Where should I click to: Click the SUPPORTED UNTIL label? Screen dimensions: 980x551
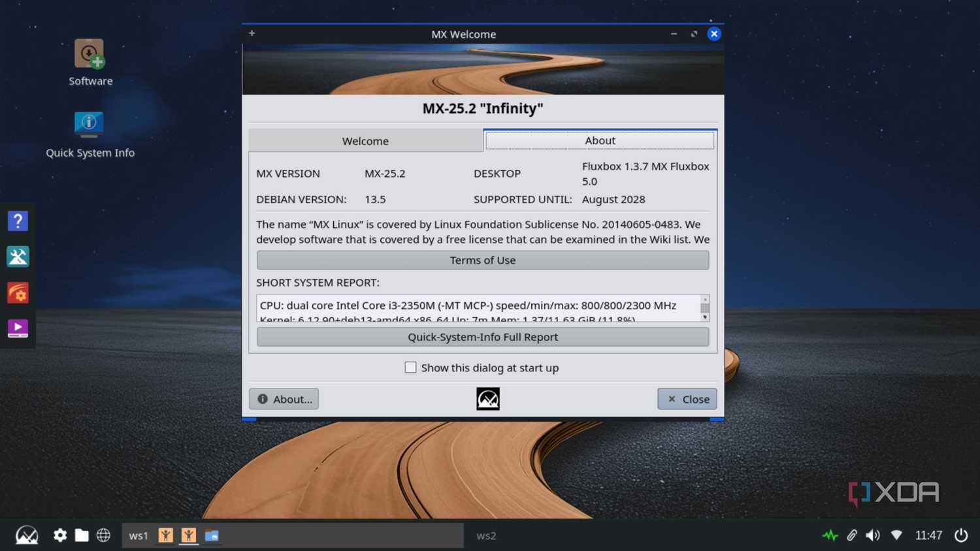[x=523, y=200]
